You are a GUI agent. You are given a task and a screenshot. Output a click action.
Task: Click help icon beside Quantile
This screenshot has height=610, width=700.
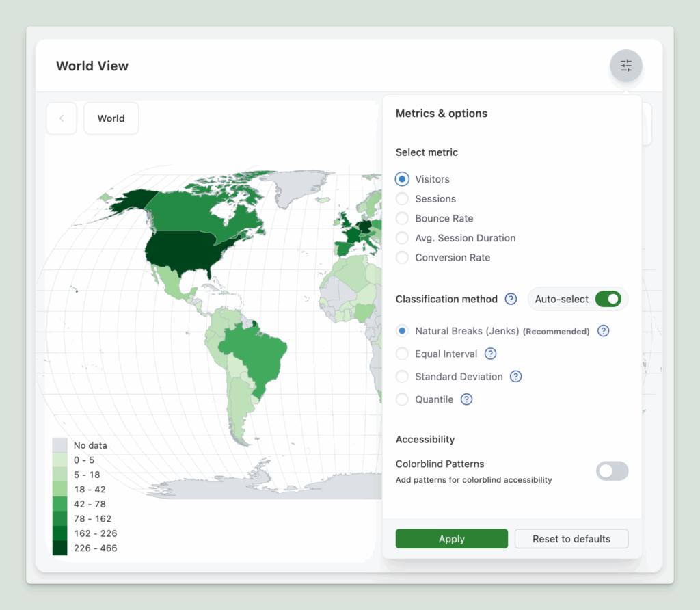coord(466,399)
